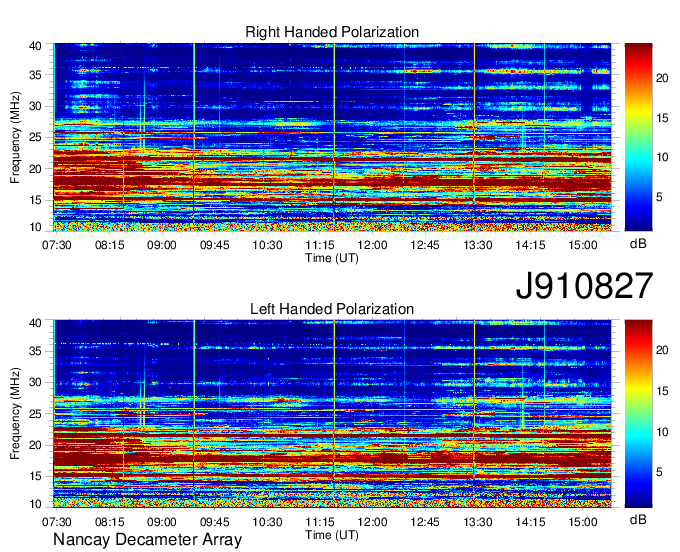Click the 25 MHz tick on Left Handed frequency axis
The height and width of the screenshot is (552, 680).
click(x=36, y=414)
